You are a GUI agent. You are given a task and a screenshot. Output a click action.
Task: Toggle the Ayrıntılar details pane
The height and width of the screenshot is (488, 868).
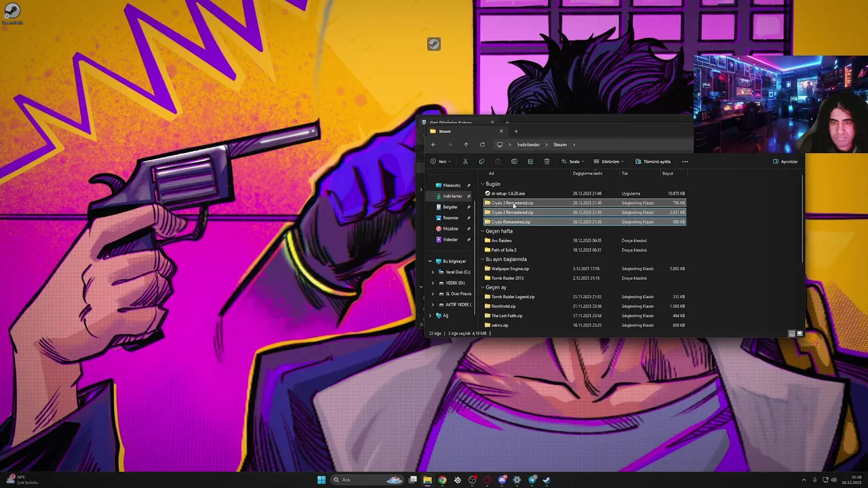click(785, 161)
